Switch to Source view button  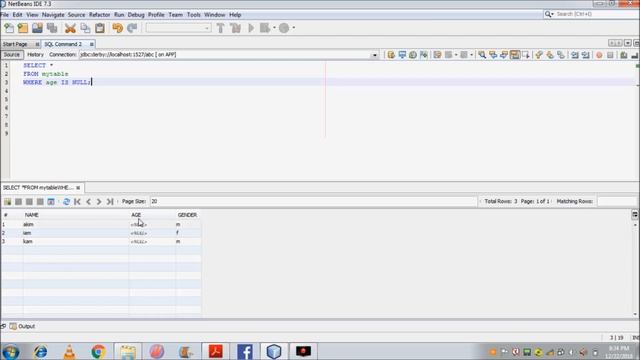tap(11, 55)
